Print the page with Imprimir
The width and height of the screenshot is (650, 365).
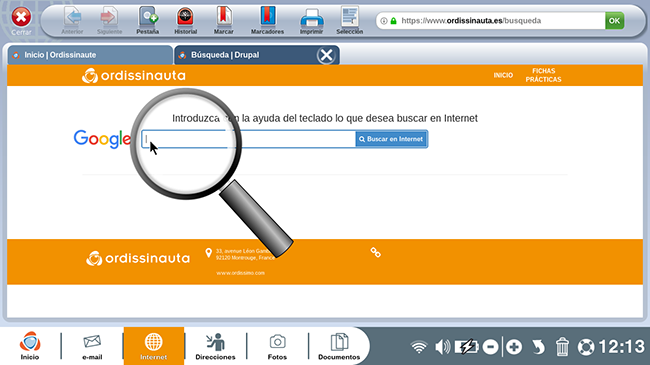[x=311, y=20]
